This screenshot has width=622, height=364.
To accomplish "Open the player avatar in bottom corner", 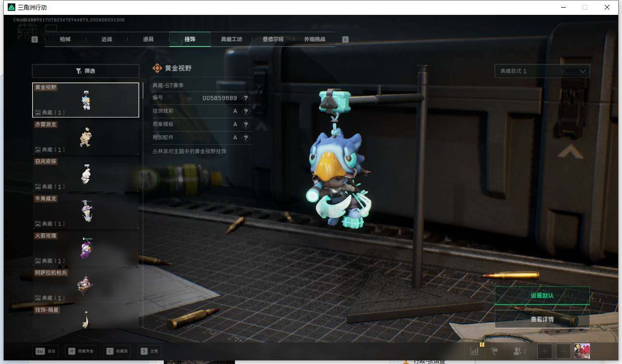I will [x=582, y=351].
